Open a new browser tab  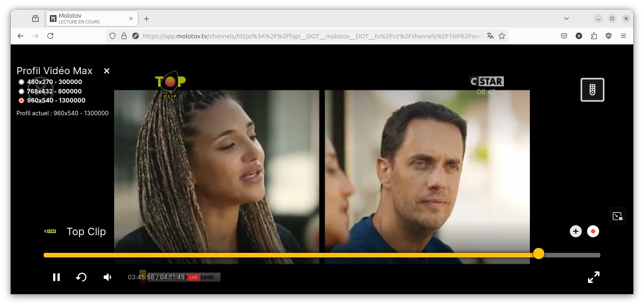[x=146, y=19]
